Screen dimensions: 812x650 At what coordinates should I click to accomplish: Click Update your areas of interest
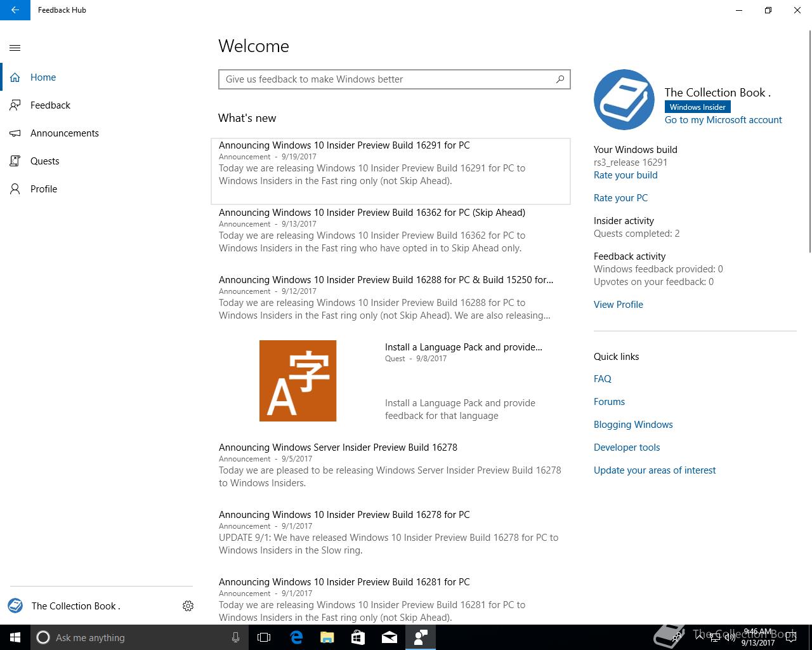(655, 470)
